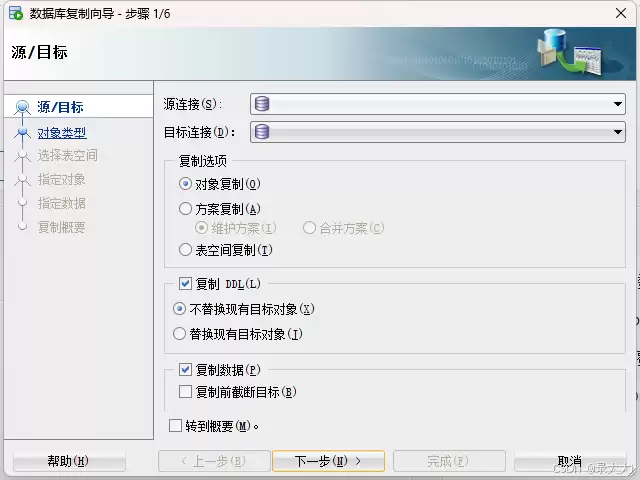
Task: Click the 源/目标 step node icon
Action: click(22, 107)
